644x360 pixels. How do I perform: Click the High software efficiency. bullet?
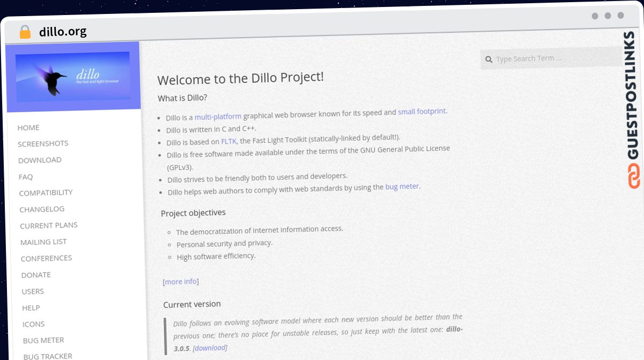click(216, 257)
